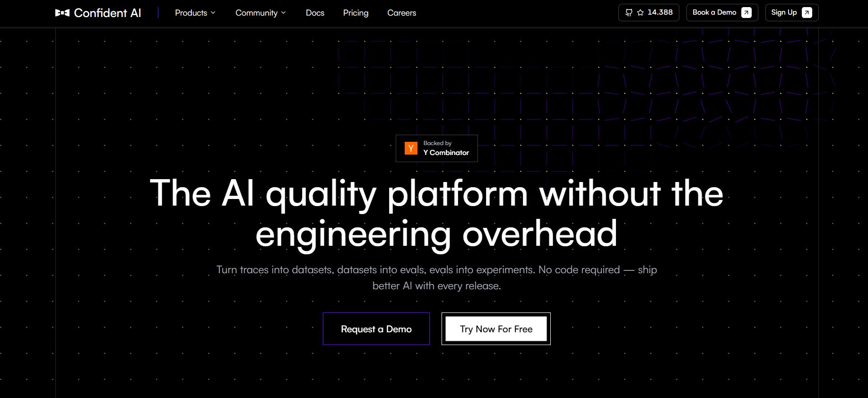Click the Book a Demo button

(722, 13)
